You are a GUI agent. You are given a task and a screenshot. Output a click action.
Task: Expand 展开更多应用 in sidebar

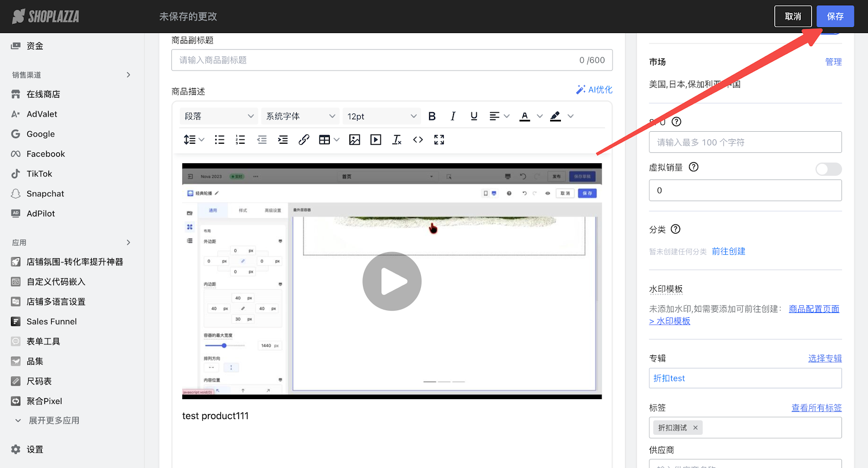tap(54, 421)
